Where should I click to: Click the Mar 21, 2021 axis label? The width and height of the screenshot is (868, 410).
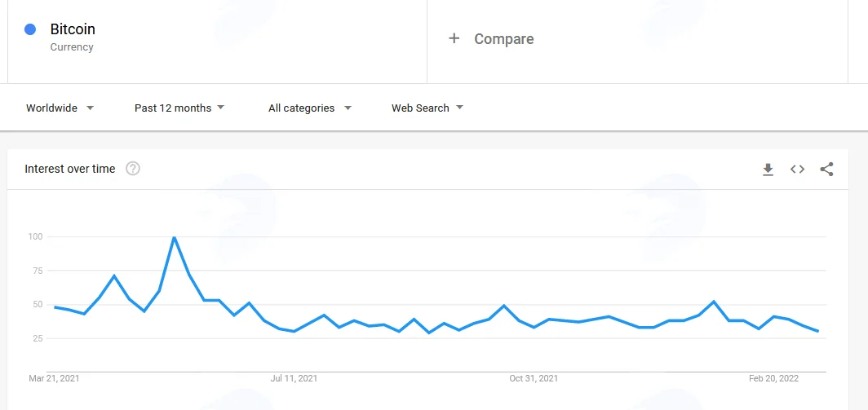click(x=54, y=378)
